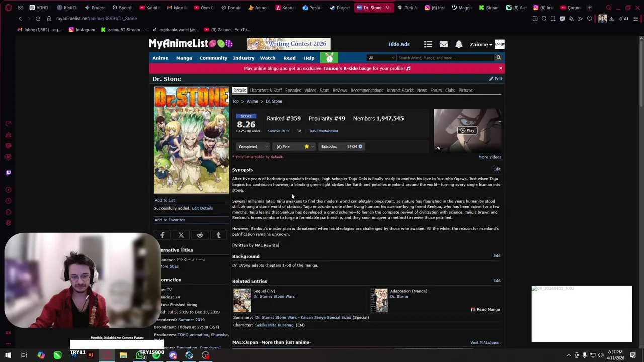Image resolution: width=644 pixels, height=362 pixels.
Task: Click TMS Entertainment studio link
Action: pos(324,131)
